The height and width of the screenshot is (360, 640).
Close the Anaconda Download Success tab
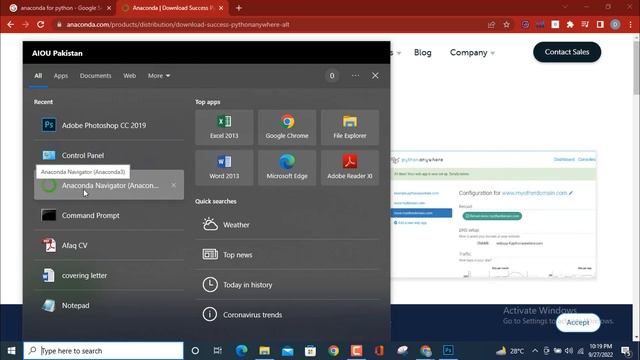pos(221,8)
